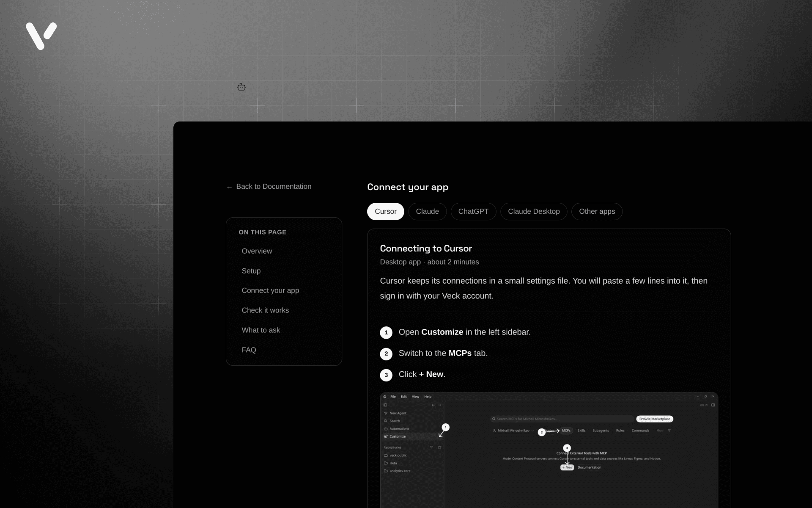Image resolution: width=812 pixels, height=508 pixels.
Task: Open the ChatGPT tab
Action: tap(473, 211)
